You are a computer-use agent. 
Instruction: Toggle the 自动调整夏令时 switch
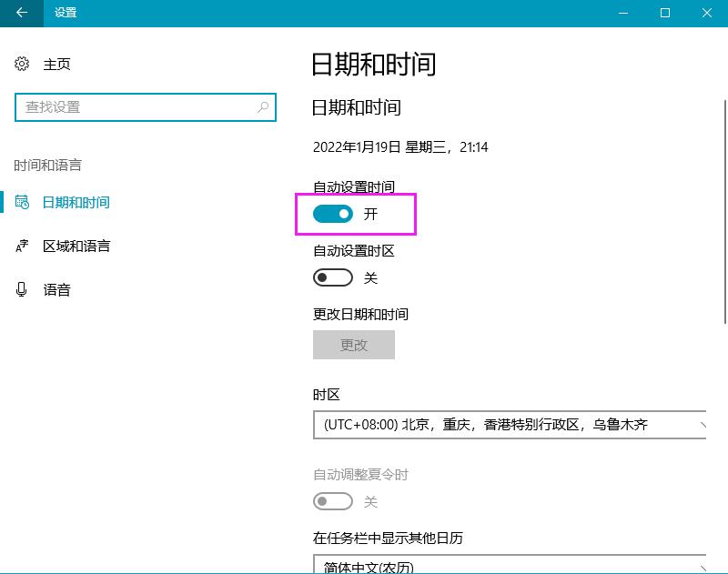(x=332, y=501)
